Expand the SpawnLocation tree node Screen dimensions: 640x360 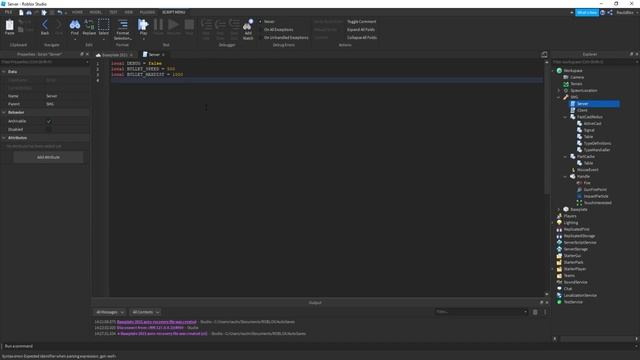coord(559,91)
